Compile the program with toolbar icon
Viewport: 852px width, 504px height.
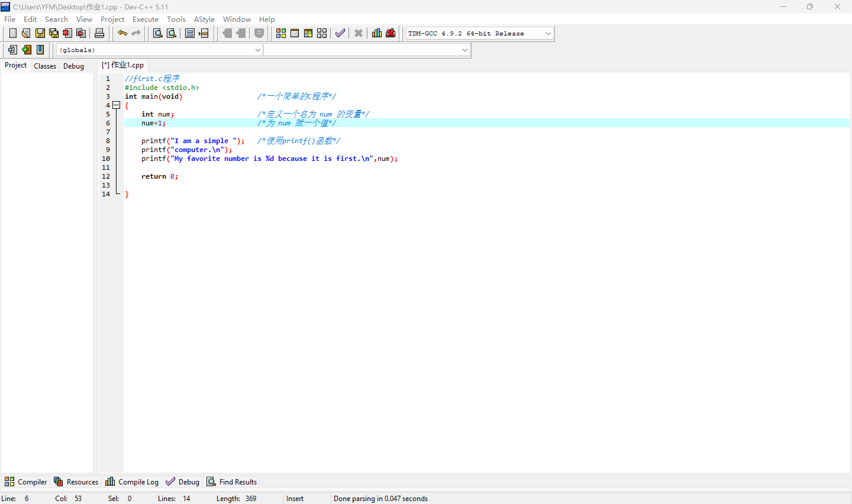click(x=281, y=33)
